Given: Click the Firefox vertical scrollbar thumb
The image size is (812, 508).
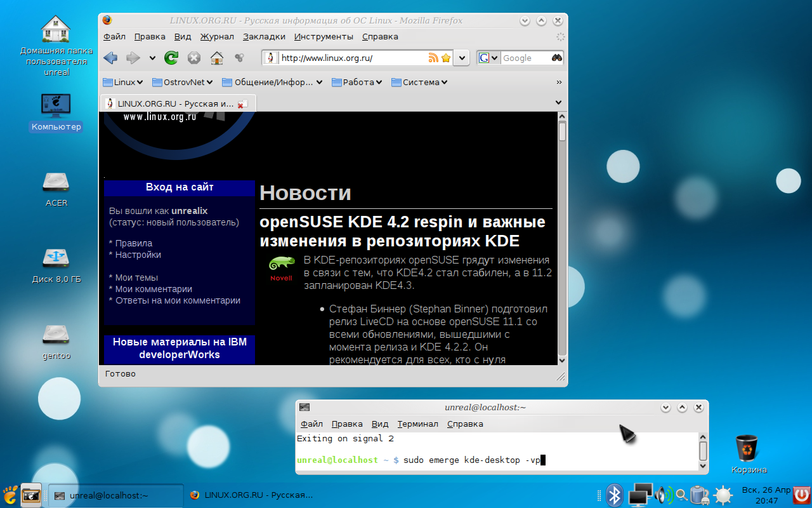Looking at the screenshot, I should (x=562, y=132).
